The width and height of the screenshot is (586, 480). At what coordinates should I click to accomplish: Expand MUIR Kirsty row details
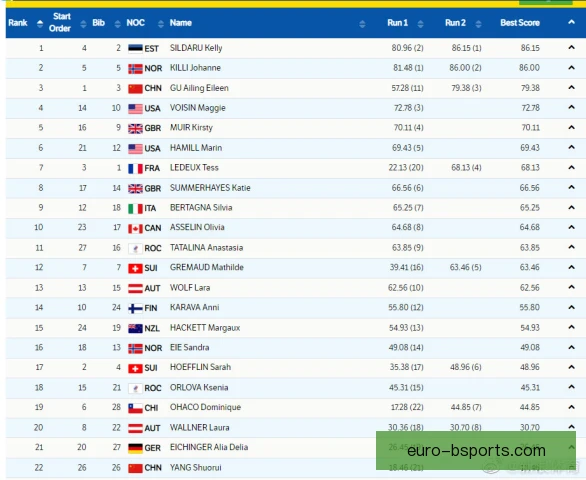571,127
